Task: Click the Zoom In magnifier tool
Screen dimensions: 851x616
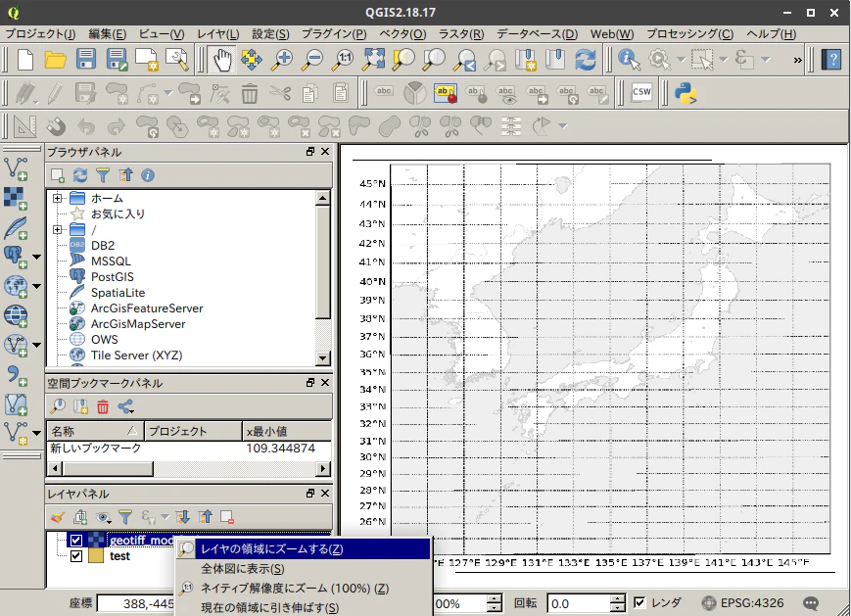Action: [x=282, y=59]
